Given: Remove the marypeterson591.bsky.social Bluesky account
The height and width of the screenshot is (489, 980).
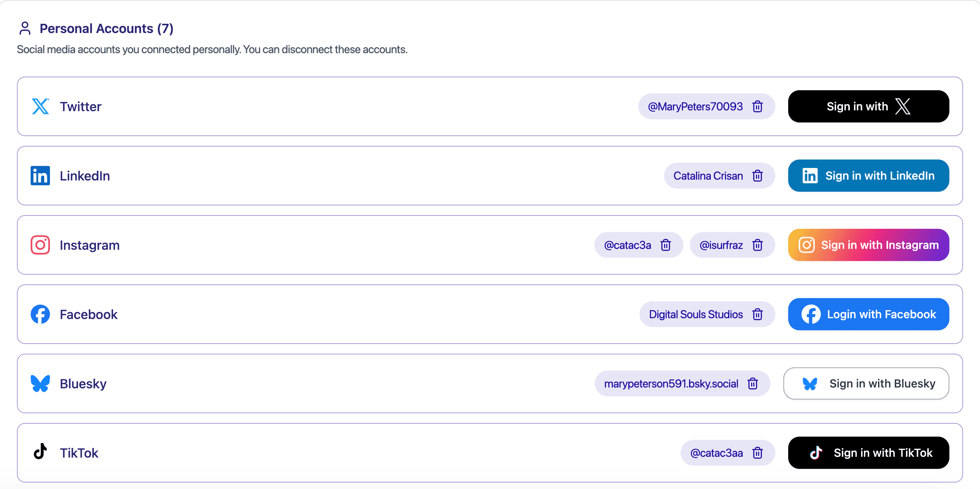Looking at the screenshot, I should pos(753,383).
